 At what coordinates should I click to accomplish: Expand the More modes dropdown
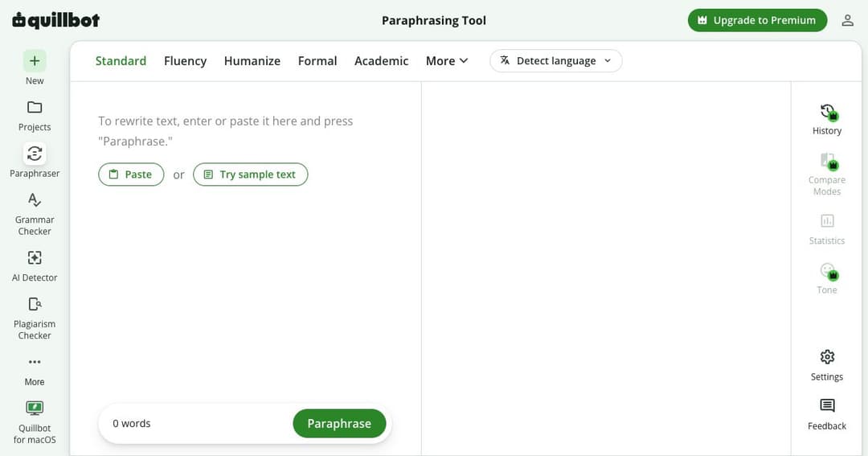[447, 61]
